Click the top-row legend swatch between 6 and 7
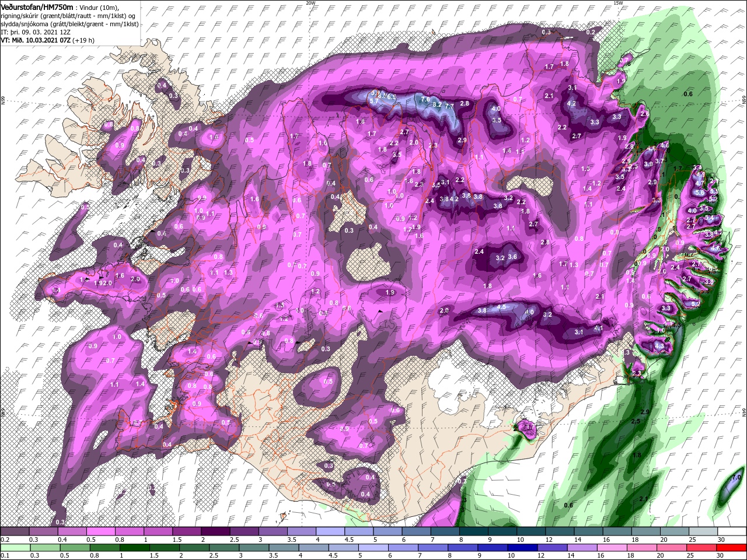Screen dimensions: 747x560 pyautogui.click(x=416, y=531)
